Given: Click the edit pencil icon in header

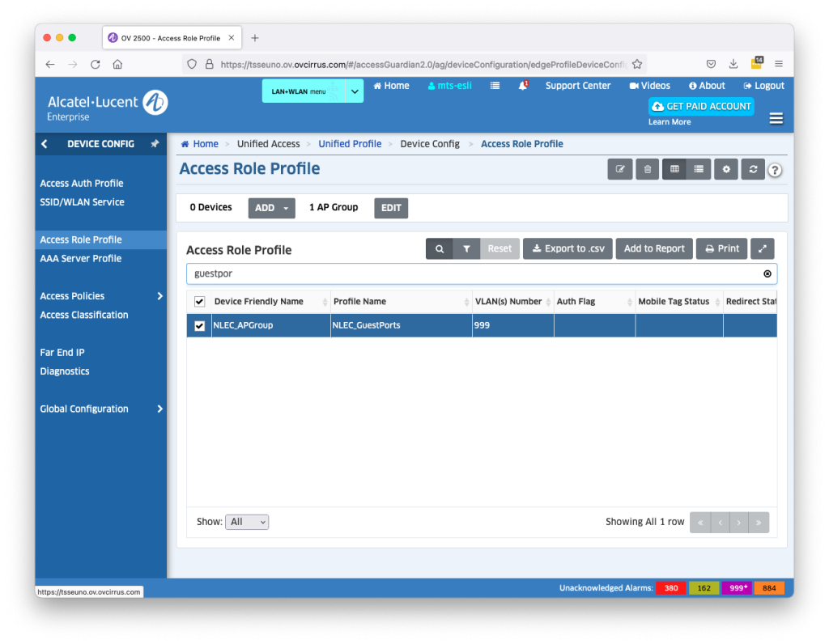Looking at the screenshot, I should click(x=620, y=169).
